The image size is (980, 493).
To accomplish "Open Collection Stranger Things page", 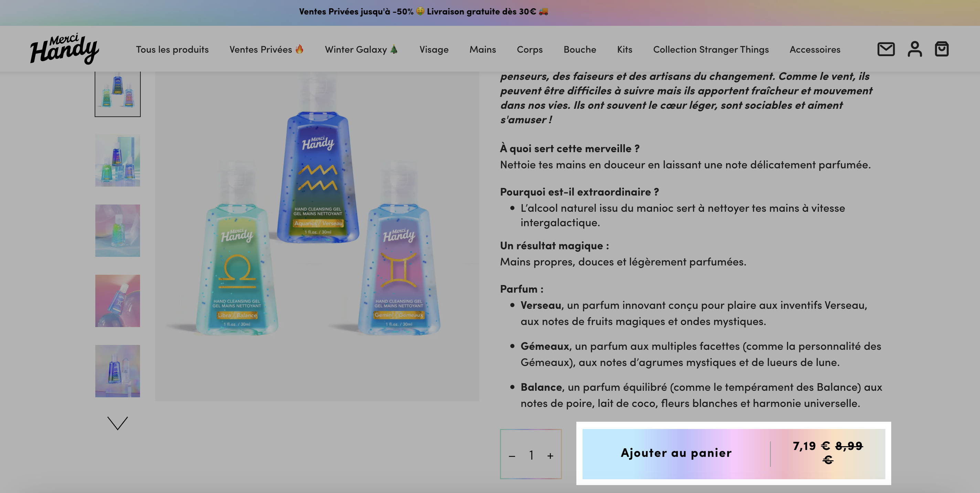I will coord(711,50).
